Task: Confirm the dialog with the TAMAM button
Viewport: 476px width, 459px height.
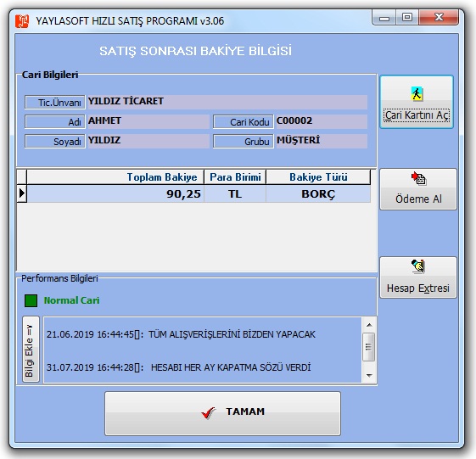Action: [222, 413]
